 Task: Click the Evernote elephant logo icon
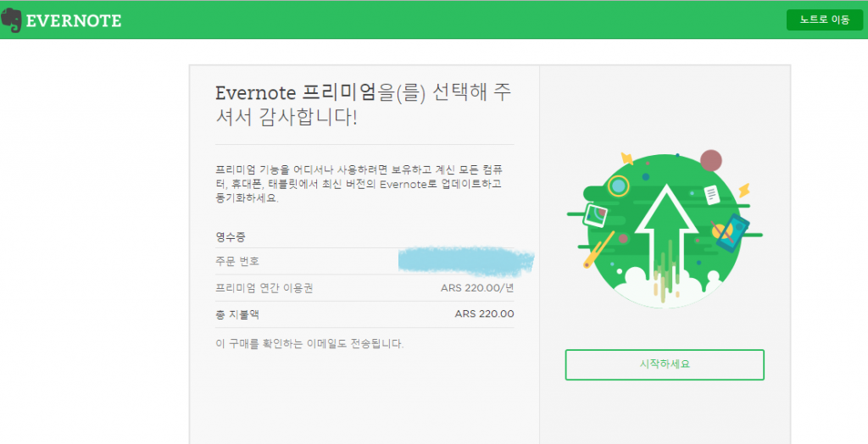click(11, 20)
